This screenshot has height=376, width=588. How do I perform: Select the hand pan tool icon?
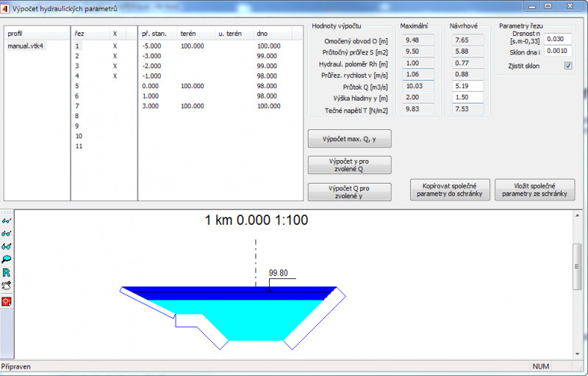pos(7,286)
